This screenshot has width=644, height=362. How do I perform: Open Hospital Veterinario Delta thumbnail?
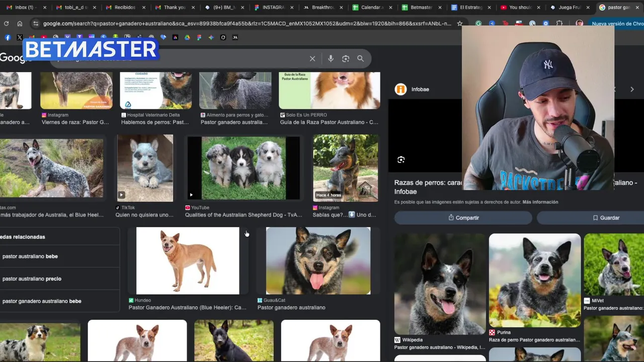[156, 90]
